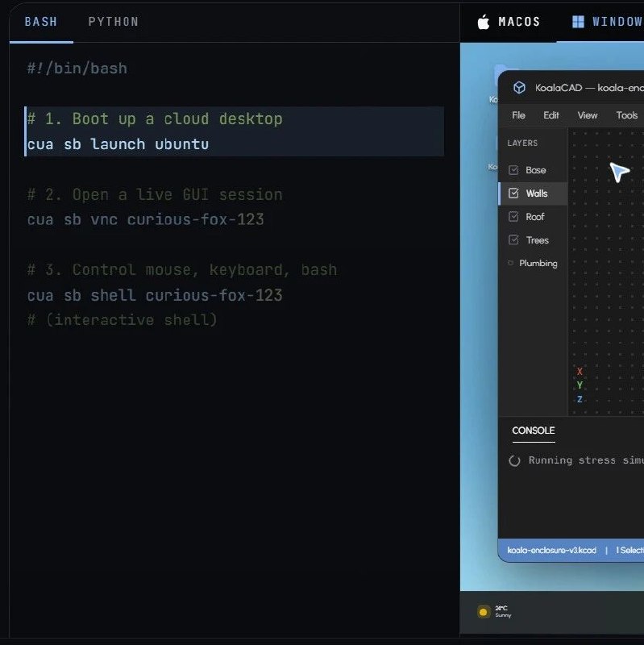Select the Trees layer name
This screenshot has height=645, width=644.
click(537, 240)
